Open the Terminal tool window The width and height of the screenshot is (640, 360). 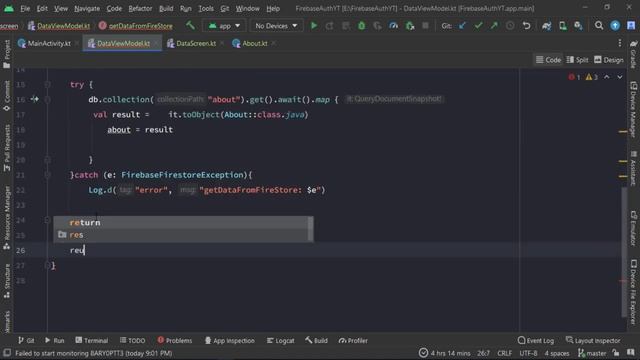tap(91, 340)
